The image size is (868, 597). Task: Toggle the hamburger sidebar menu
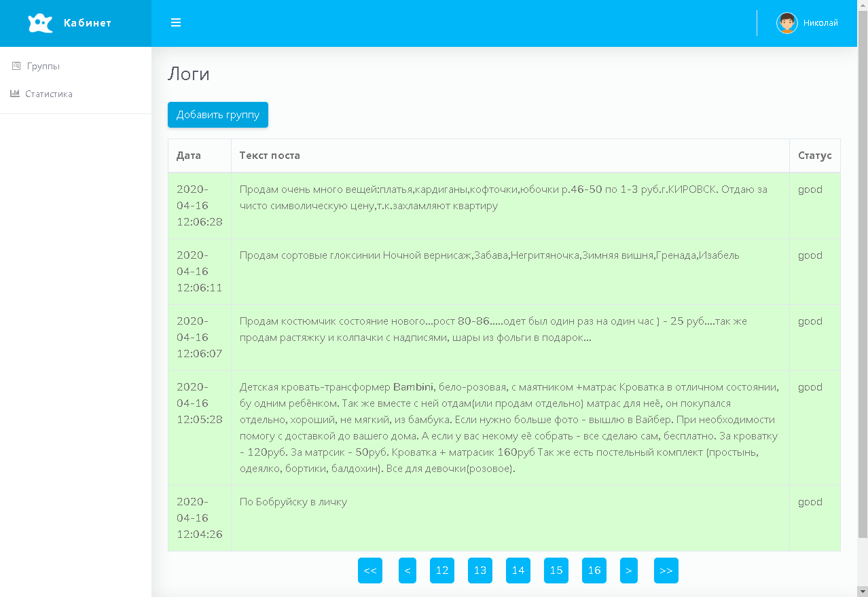pyautogui.click(x=176, y=23)
